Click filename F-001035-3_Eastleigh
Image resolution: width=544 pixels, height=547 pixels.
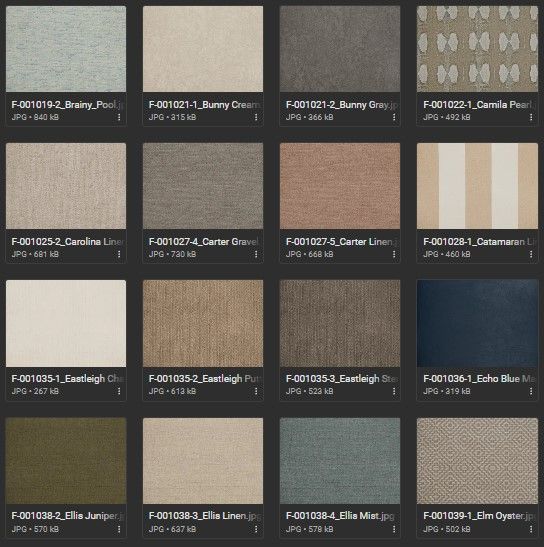342,379
